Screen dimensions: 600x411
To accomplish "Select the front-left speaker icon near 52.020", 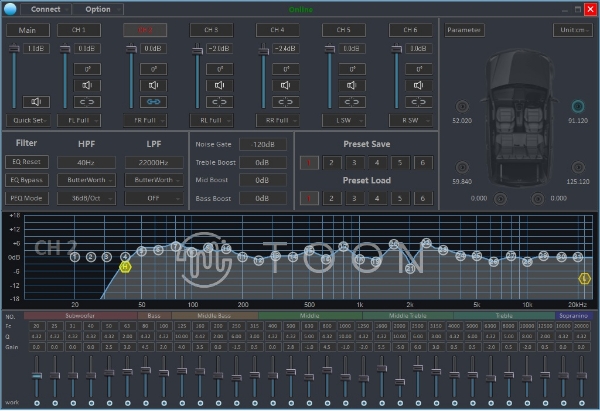I will 462,106.
